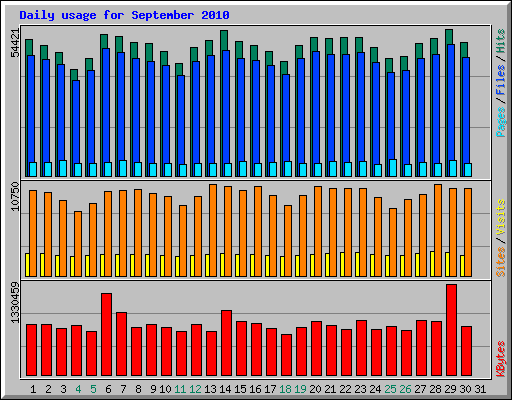Click the tallest red KBytes bar, day 29
The height and width of the screenshot is (400, 512).
point(452,330)
